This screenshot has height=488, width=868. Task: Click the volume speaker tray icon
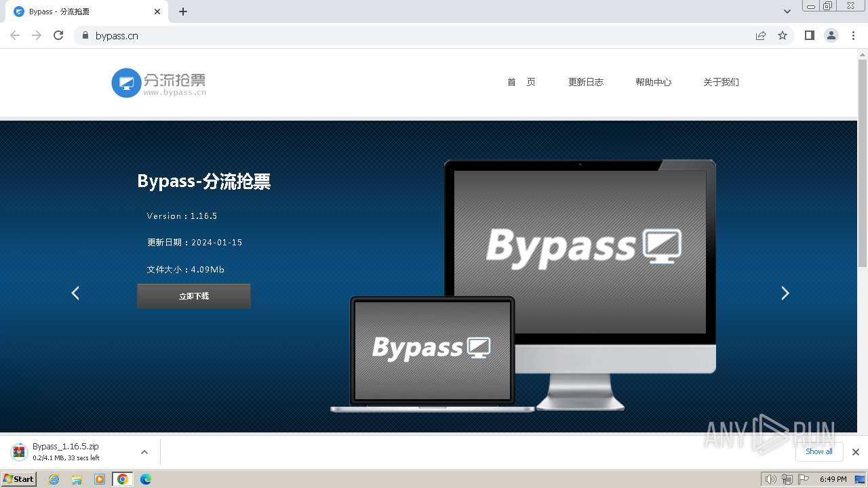pyautogui.click(x=770, y=479)
